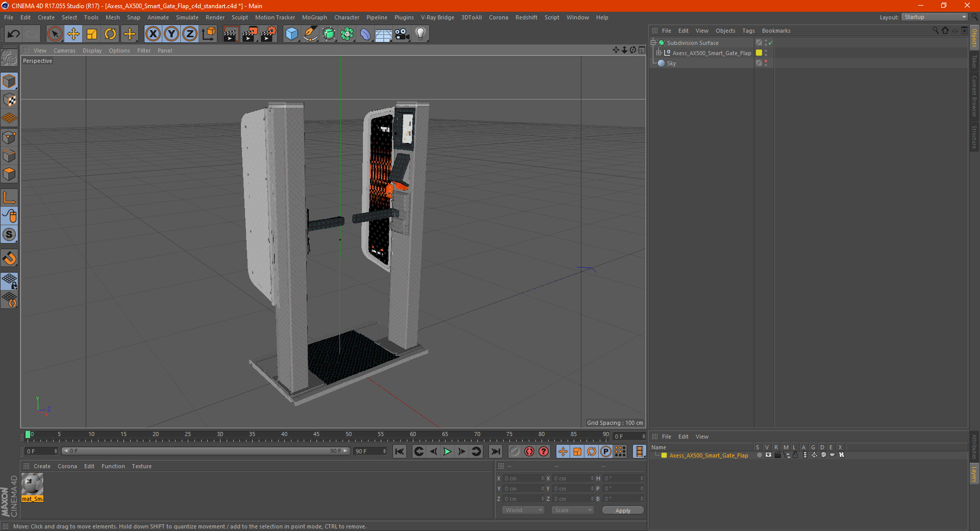The image size is (980, 531).
Task: Click the X position input field
Action: click(523, 478)
